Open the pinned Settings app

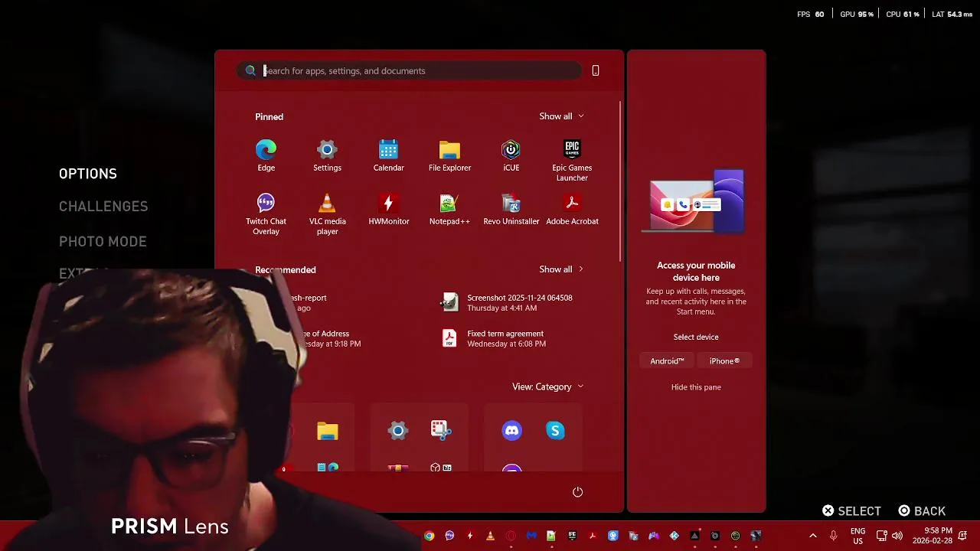coord(327,155)
